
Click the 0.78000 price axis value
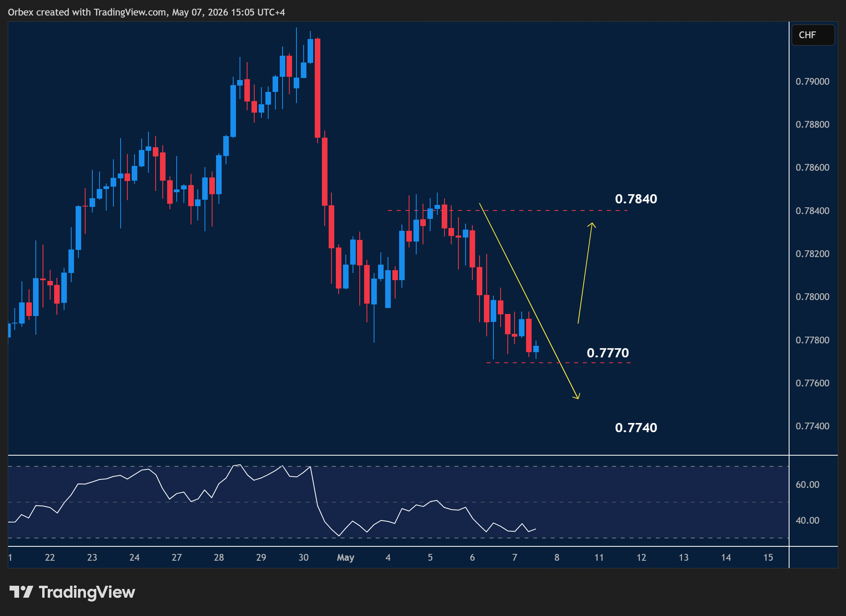click(x=813, y=297)
